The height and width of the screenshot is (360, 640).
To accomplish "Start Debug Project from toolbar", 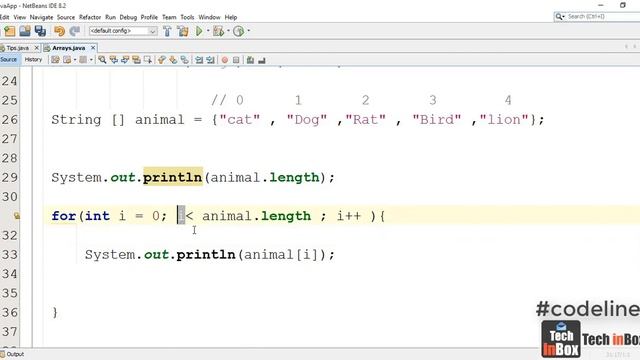I will coord(218,31).
